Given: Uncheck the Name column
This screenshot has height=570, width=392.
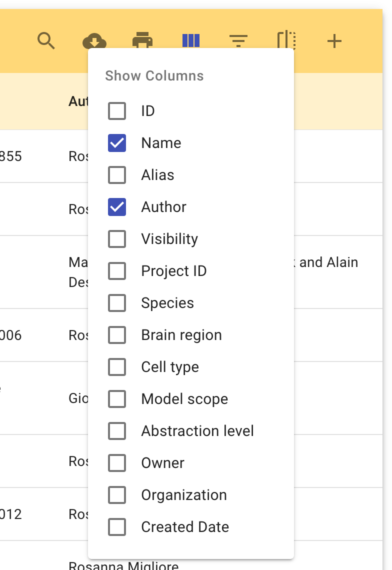Looking at the screenshot, I should pos(117,143).
